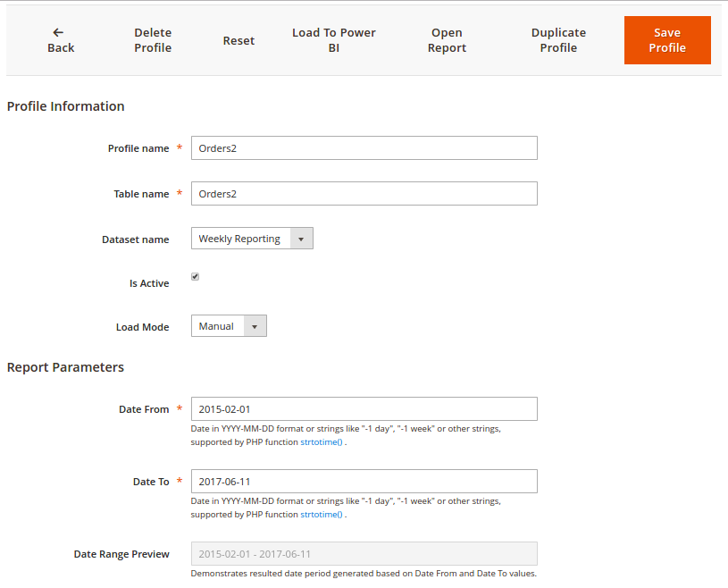Click Delete Profile
Viewport: 728px width, 588px height.
[x=153, y=40]
